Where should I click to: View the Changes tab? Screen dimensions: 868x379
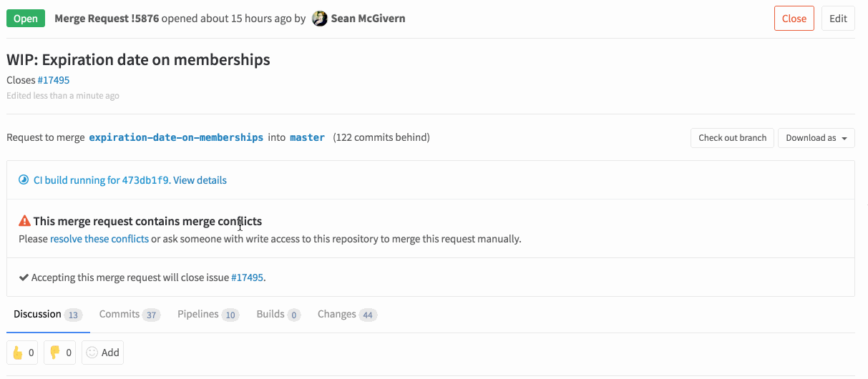click(x=347, y=314)
